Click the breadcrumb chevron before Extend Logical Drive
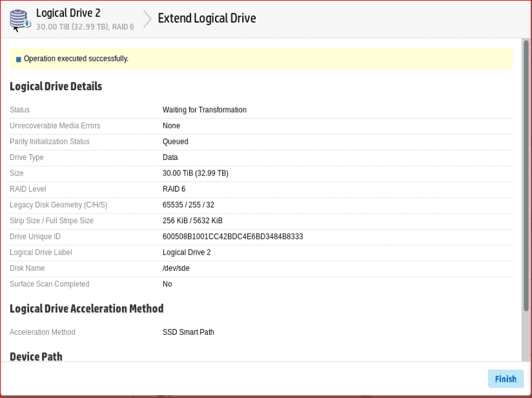Image resolution: width=532 pixels, height=398 pixels. (x=147, y=19)
